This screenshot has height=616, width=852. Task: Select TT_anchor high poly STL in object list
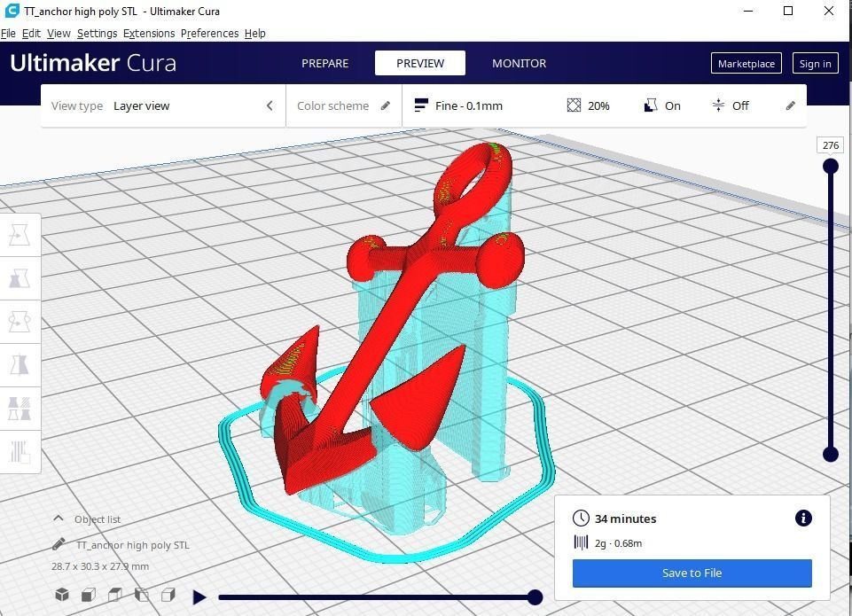133,545
